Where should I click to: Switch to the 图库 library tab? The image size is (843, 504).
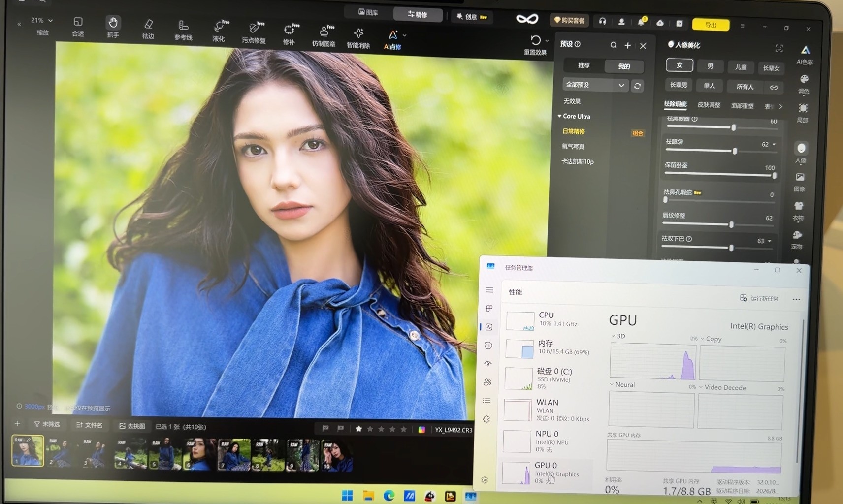tap(368, 12)
